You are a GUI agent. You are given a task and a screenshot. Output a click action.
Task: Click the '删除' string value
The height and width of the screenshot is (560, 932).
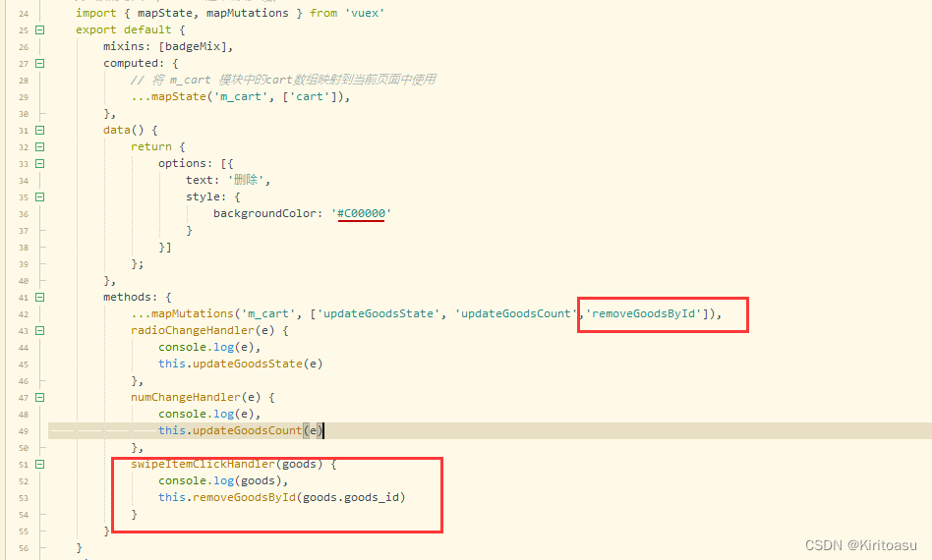tap(246, 180)
